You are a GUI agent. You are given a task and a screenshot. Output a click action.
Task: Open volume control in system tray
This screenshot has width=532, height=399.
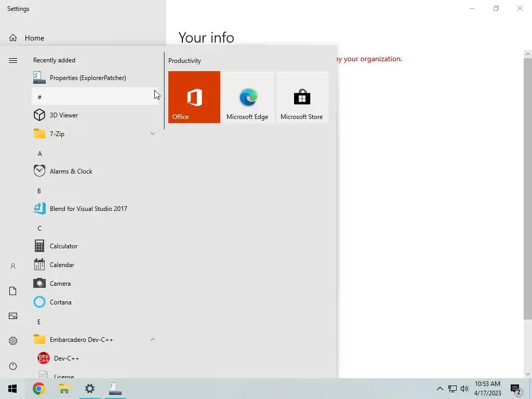point(464,389)
